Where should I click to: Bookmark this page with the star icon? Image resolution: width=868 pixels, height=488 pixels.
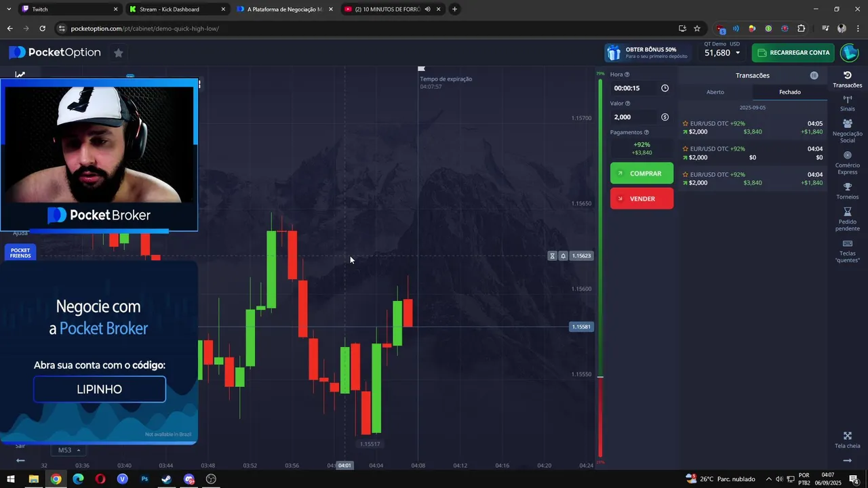696,28
